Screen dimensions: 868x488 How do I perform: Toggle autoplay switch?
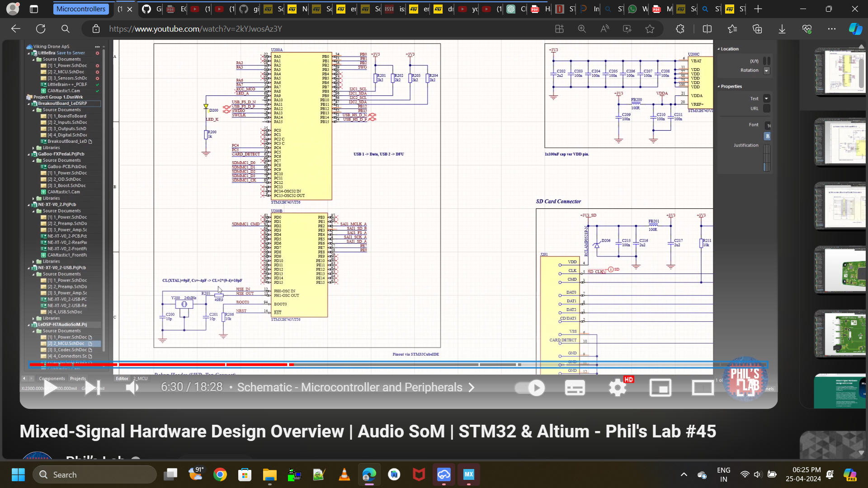click(x=530, y=388)
